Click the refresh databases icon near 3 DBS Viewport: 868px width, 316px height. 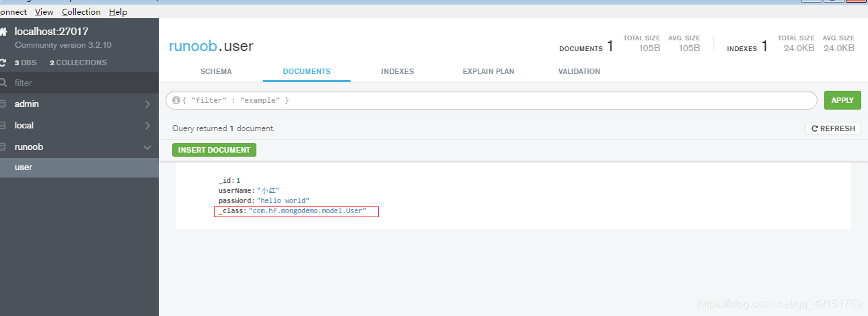[x=3, y=63]
